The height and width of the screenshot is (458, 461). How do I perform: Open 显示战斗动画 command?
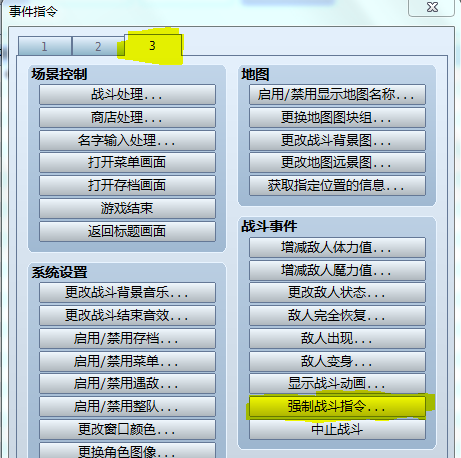point(337,384)
